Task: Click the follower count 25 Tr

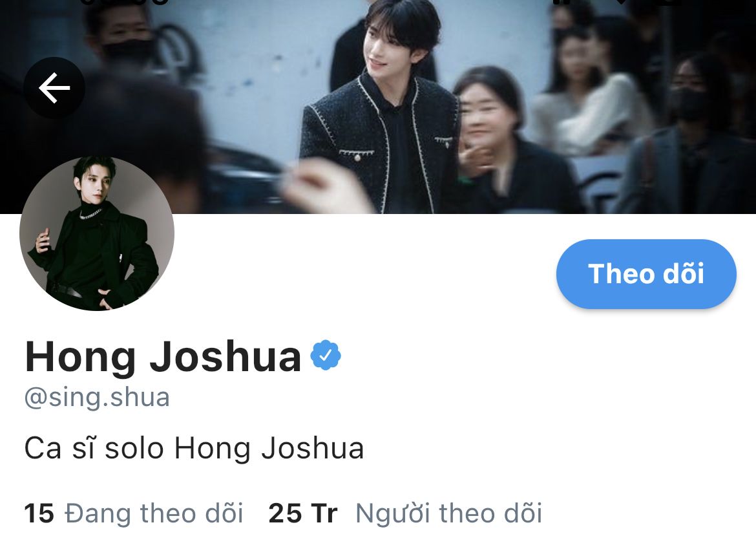Action: point(303,513)
